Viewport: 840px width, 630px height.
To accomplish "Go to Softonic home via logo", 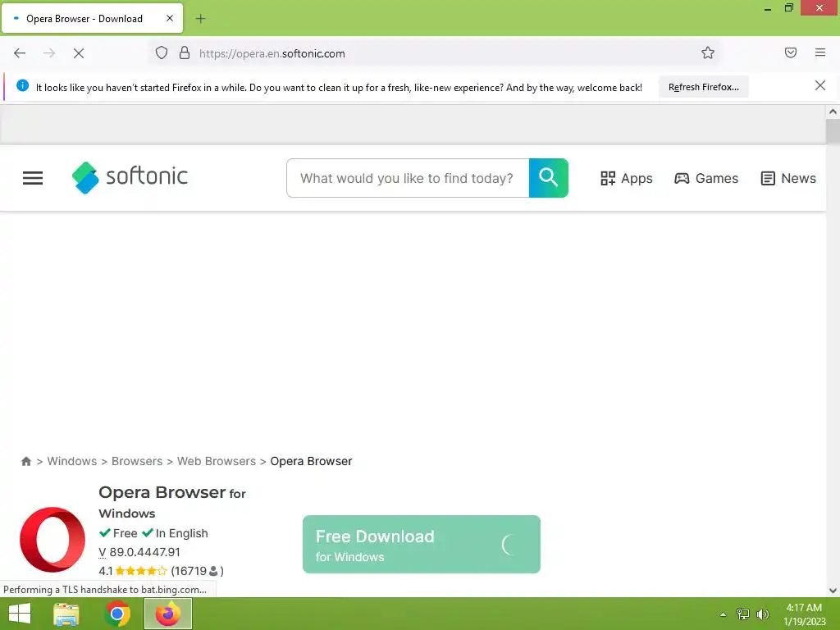I will click(130, 177).
